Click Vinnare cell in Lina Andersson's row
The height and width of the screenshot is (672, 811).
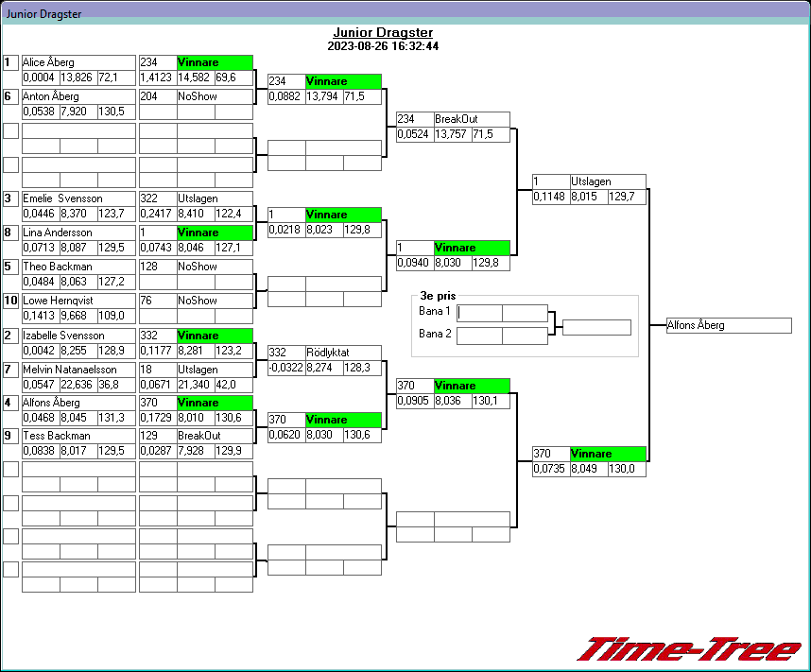(215, 233)
